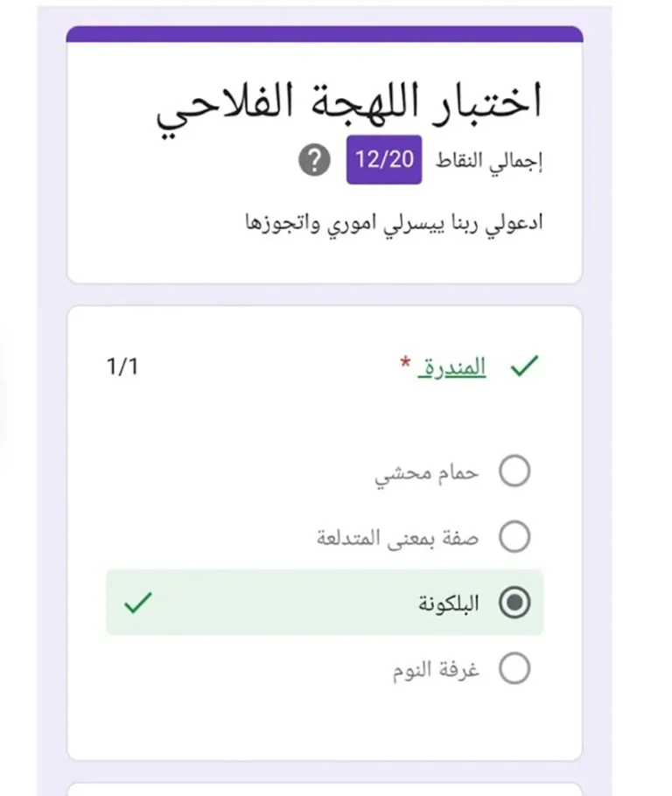Click the selected البلكونة radio button
This screenshot has width=672, height=796.
coord(514,603)
